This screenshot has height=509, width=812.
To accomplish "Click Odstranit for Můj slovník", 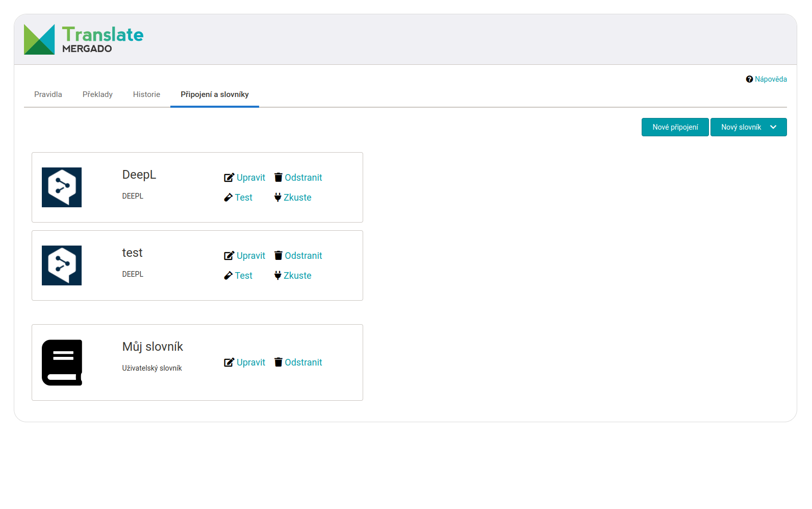I will click(x=303, y=362).
